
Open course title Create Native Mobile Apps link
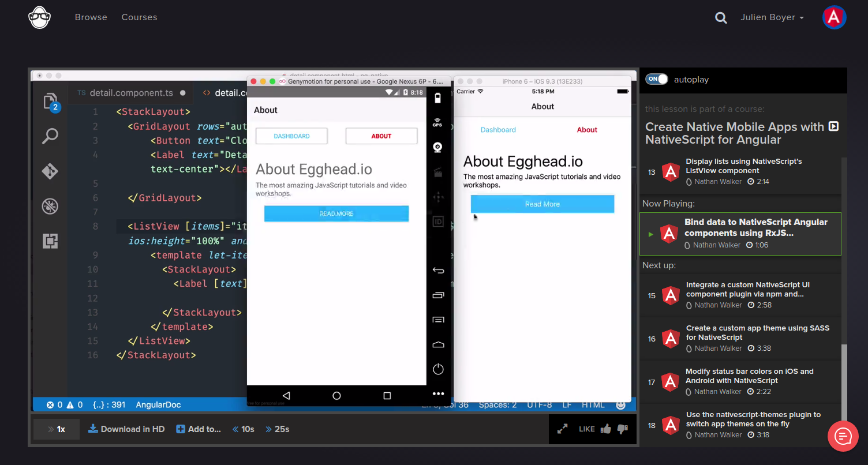(x=735, y=133)
